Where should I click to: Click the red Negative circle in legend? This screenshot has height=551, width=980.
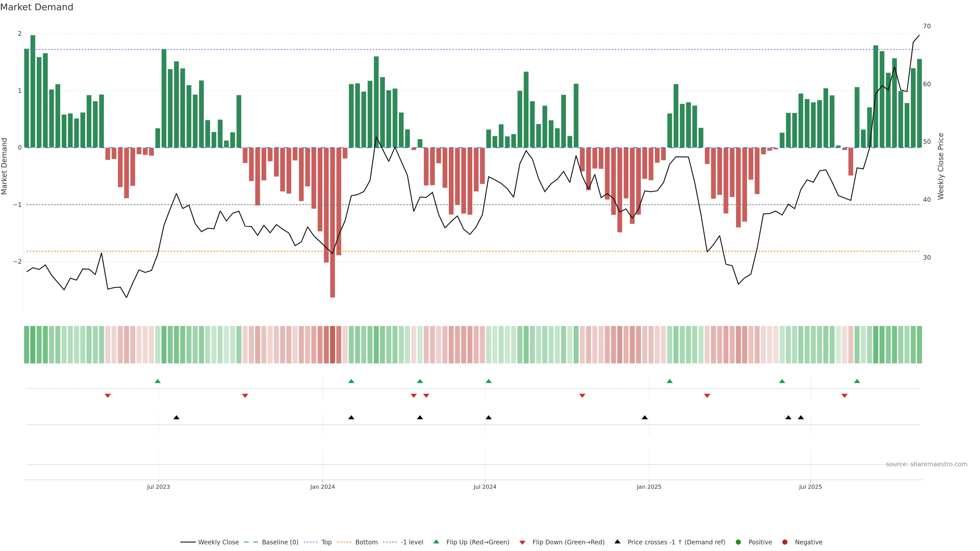pos(785,542)
